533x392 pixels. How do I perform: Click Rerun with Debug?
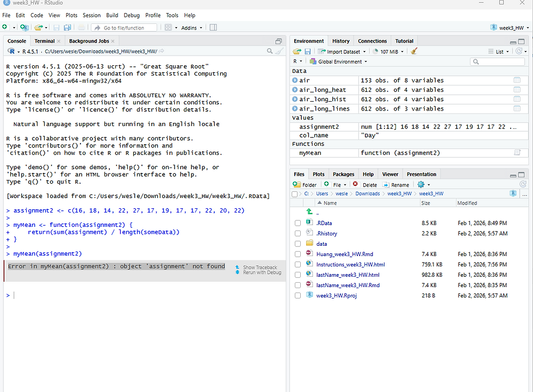pos(262,272)
